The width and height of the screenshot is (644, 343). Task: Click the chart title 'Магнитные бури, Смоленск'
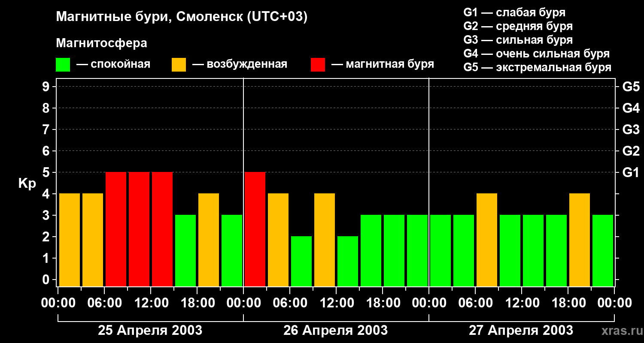pyautogui.click(x=182, y=17)
